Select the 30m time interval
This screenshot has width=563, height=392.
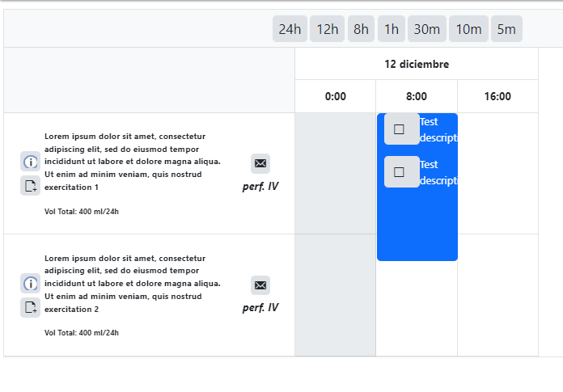click(x=427, y=29)
